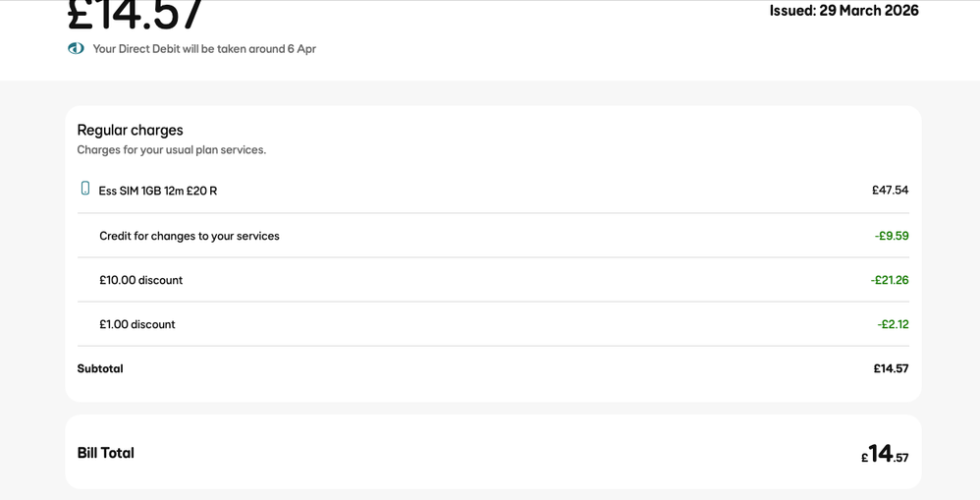
Task: Click the Regular charges heading
Action: tap(130, 130)
